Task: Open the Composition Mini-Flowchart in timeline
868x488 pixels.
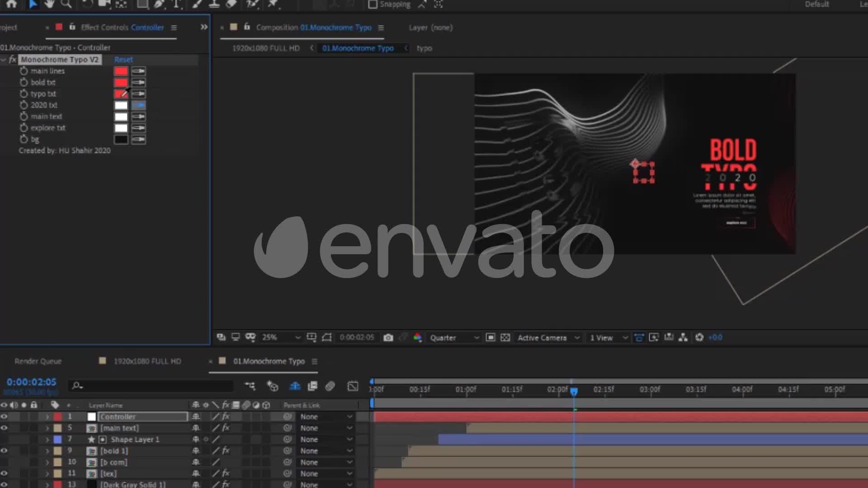Action: (250, 386)
